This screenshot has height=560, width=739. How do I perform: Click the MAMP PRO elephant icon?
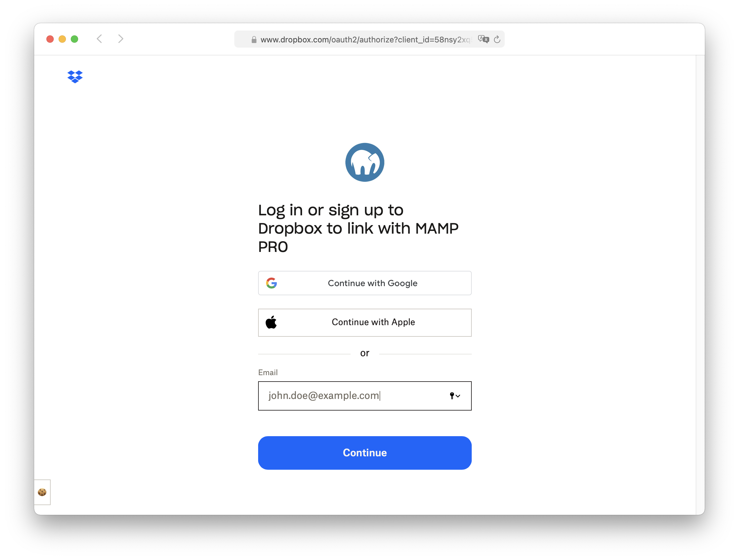(365, 162)
